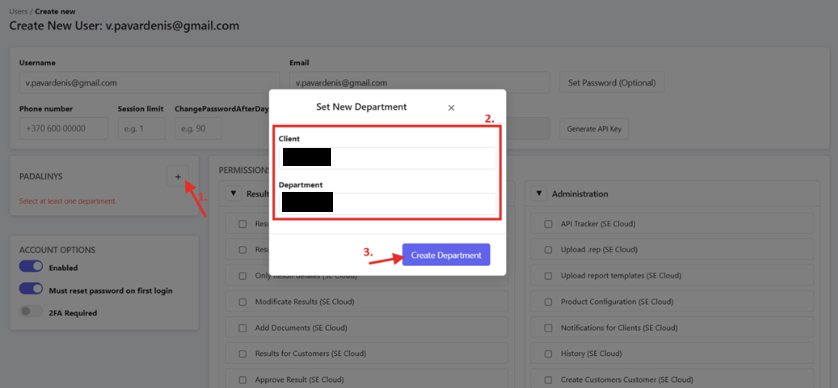This screenshot has height=388, width=838.
Task: Check Add Documents (SE Cloud)
Action: click(243, 328)
